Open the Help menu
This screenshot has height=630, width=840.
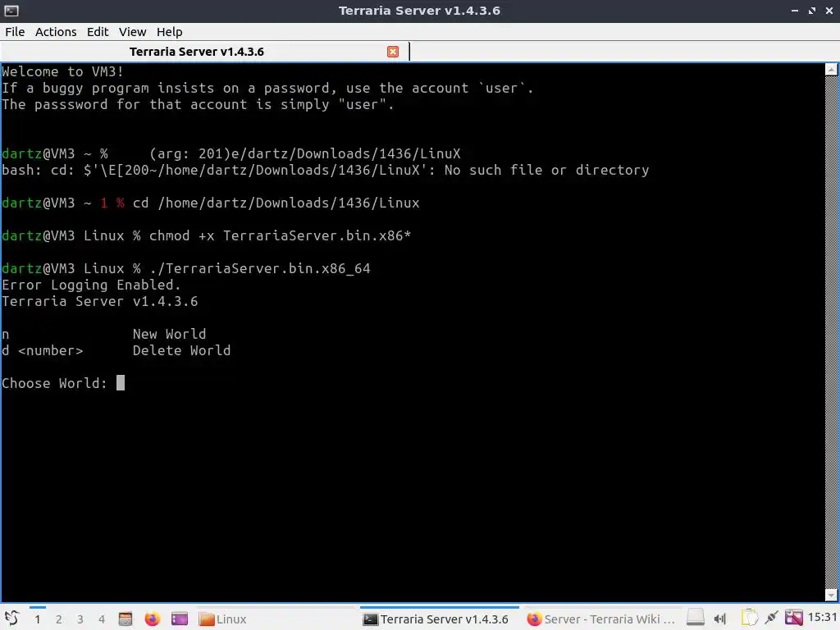[x=169, y=32]
